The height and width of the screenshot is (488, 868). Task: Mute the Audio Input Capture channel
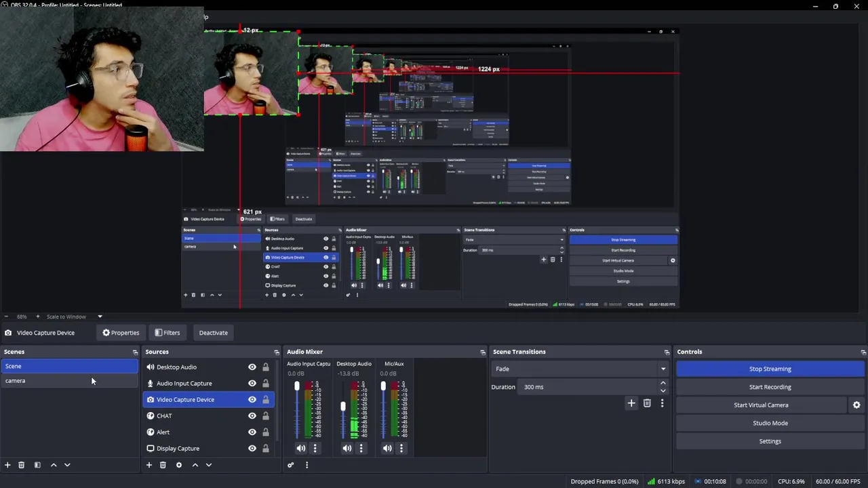[301, 448]
